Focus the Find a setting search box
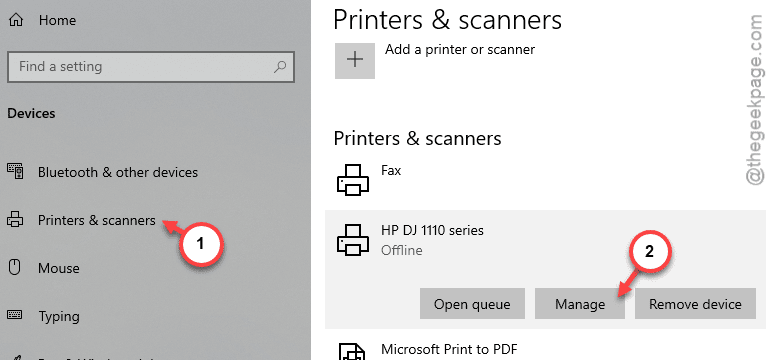The width and height of the screenshot is (774, 360). coord(151,66)
